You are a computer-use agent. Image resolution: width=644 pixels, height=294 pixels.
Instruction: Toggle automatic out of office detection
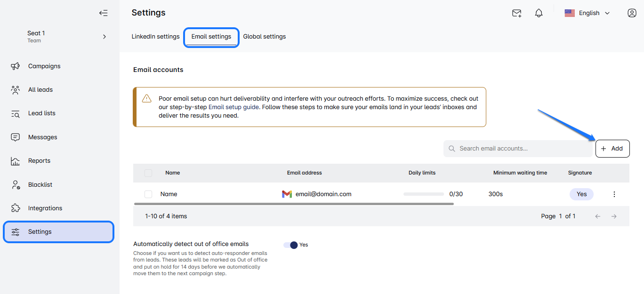[x=290, y=245]
